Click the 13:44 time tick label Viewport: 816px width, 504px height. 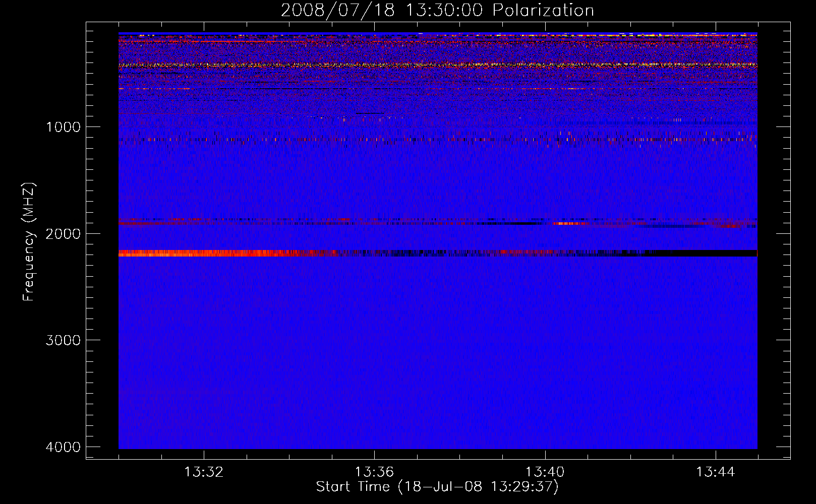click(x=716, y=472)
